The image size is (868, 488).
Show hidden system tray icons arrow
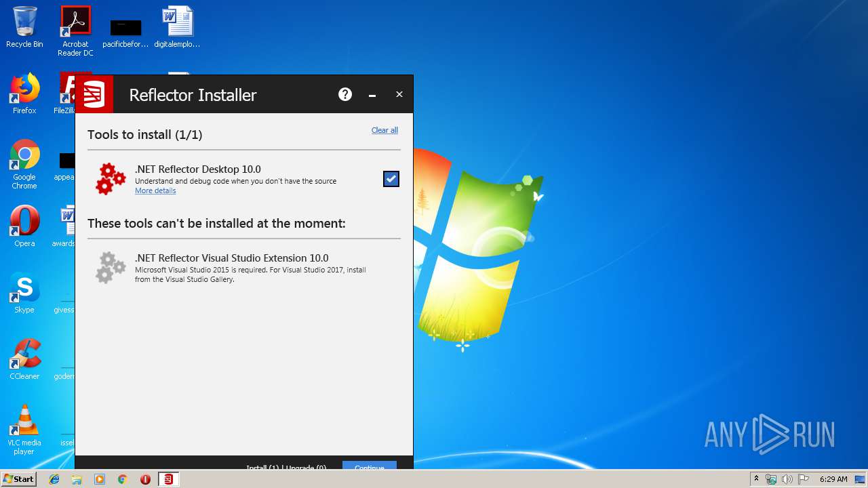coord(756,479)
